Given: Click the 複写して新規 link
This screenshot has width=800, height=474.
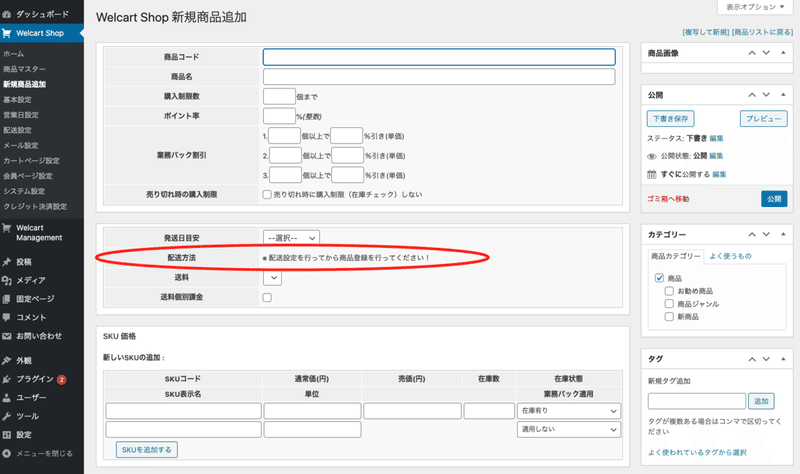Looking at the screenshot, I should tap(706, 32).
